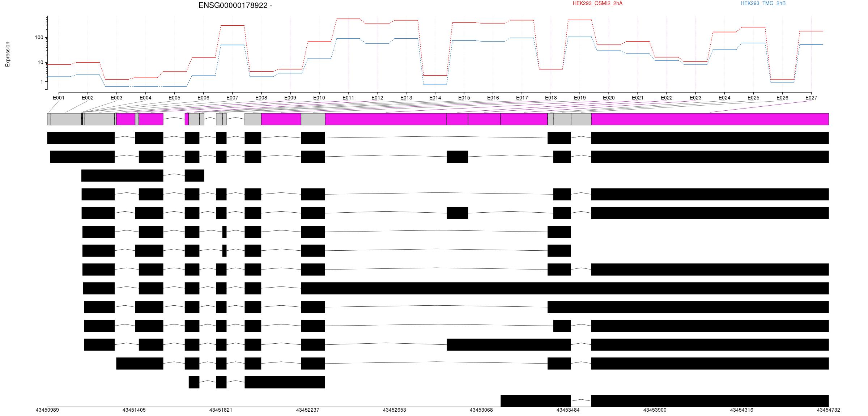This screenshot has width=868, height=416.
Task: Click the largest magenta exon bin at right end
Action: pyautogui.click(x=710, y=119)
